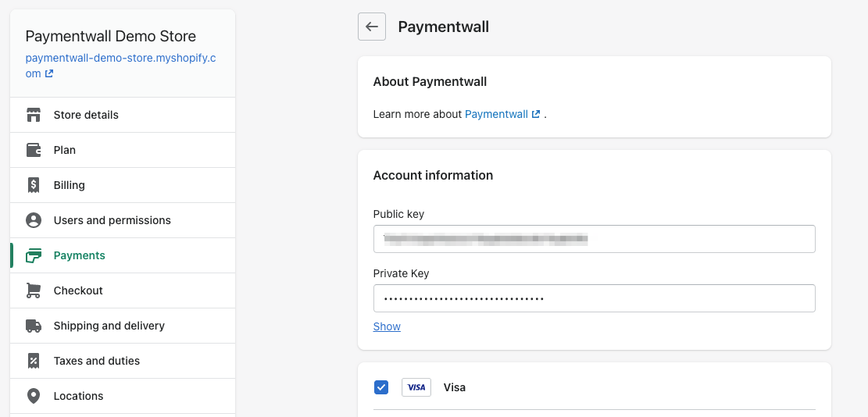Click external link icon next to Paymentwall link
This screenshot has height=417, width=868.
click(x=536, y=115)
